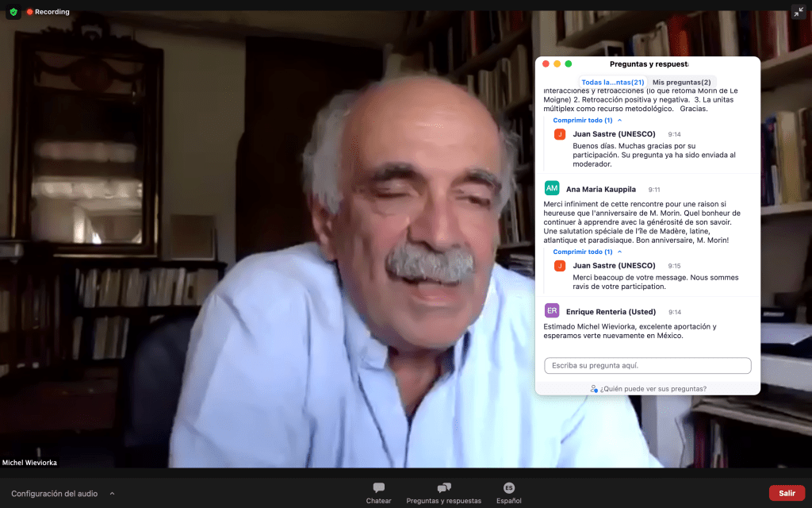Expand audio options caret next to Configuración
The image size is (812, 508).
click(112, 493)
